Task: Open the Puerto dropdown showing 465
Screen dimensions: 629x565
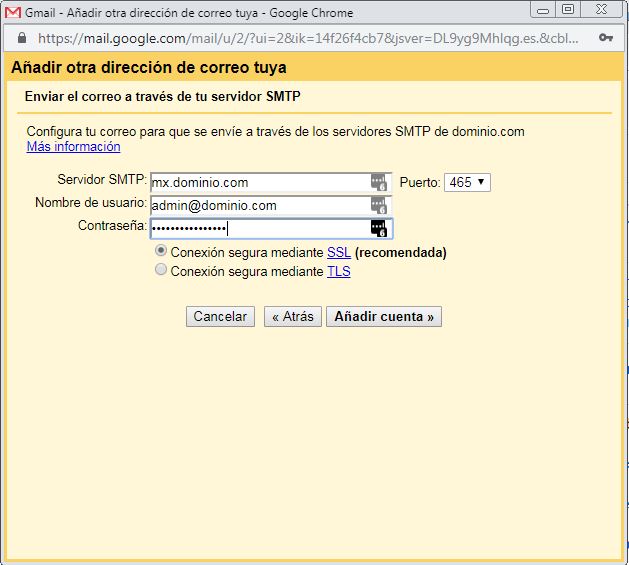Action: click(x=466, y=182)
